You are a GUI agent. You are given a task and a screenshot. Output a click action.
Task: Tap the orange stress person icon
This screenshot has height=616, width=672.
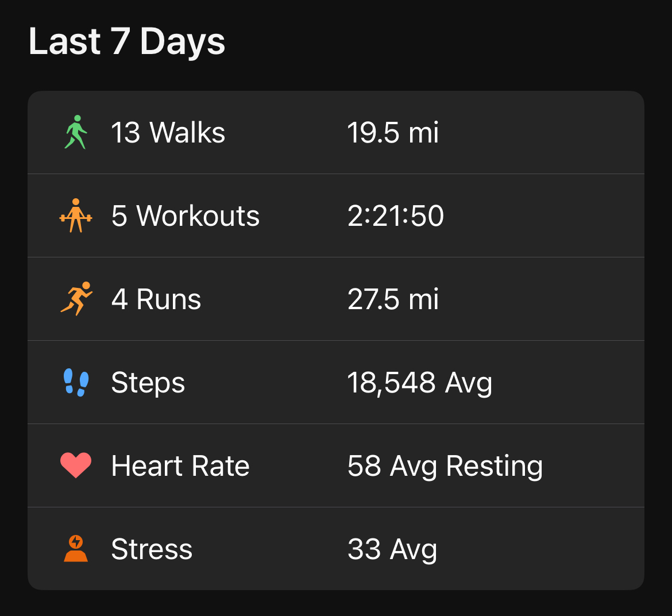pos(76,549)
